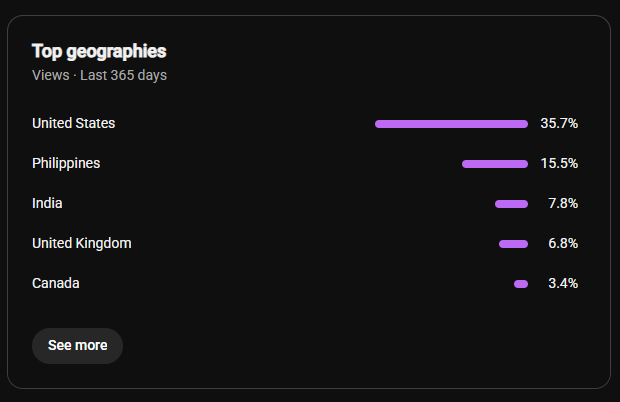
Task: Click the United States purple bar
Action: pos(451,124)
